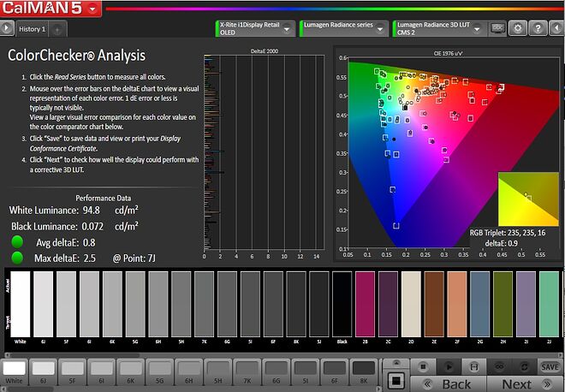
Task: Click the Read Series play button
Action: 449,367
